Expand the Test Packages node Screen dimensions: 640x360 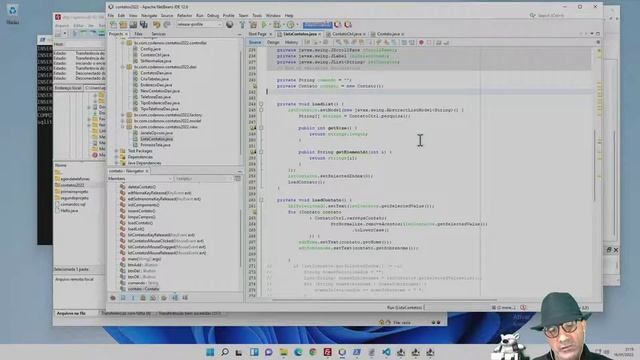coord(116,151)
